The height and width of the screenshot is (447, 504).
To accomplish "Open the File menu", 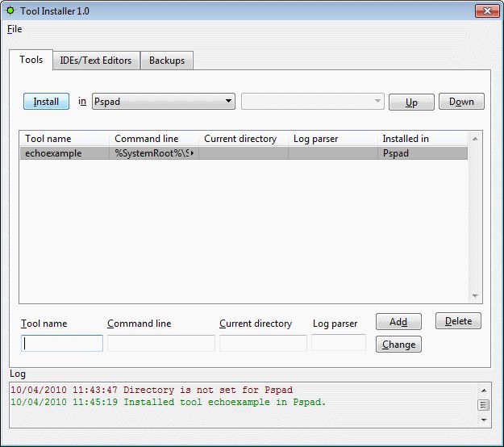I will (x=15, y=29).
